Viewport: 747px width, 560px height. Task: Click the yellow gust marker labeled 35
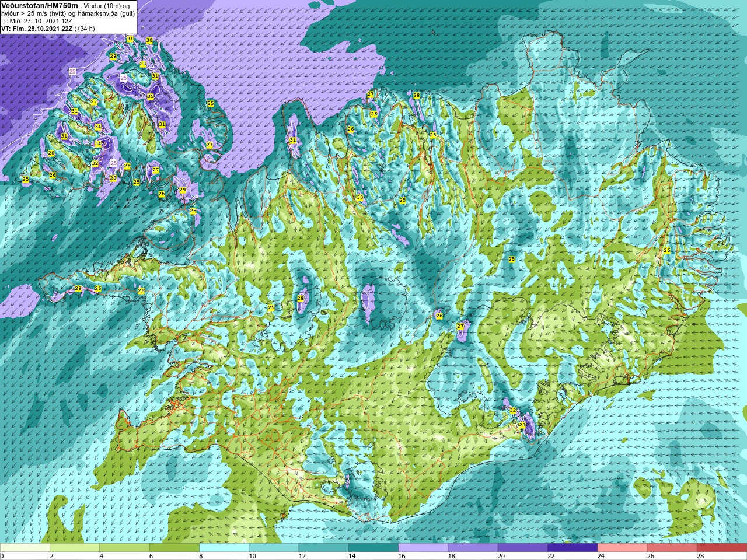tap(150, 96)
